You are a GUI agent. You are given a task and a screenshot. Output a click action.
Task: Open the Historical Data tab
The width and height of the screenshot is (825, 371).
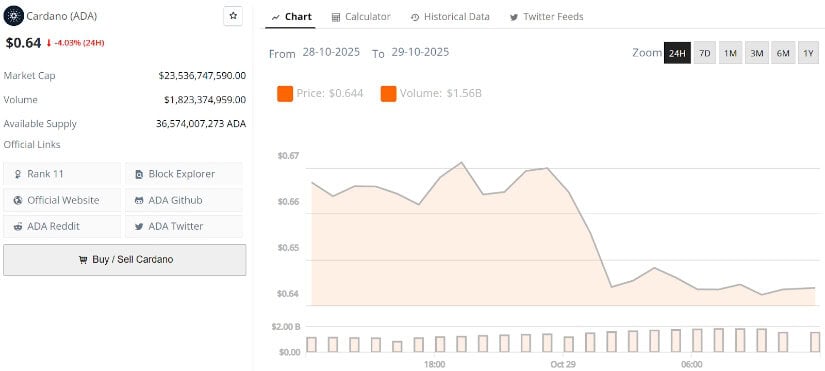pos(450,17)
